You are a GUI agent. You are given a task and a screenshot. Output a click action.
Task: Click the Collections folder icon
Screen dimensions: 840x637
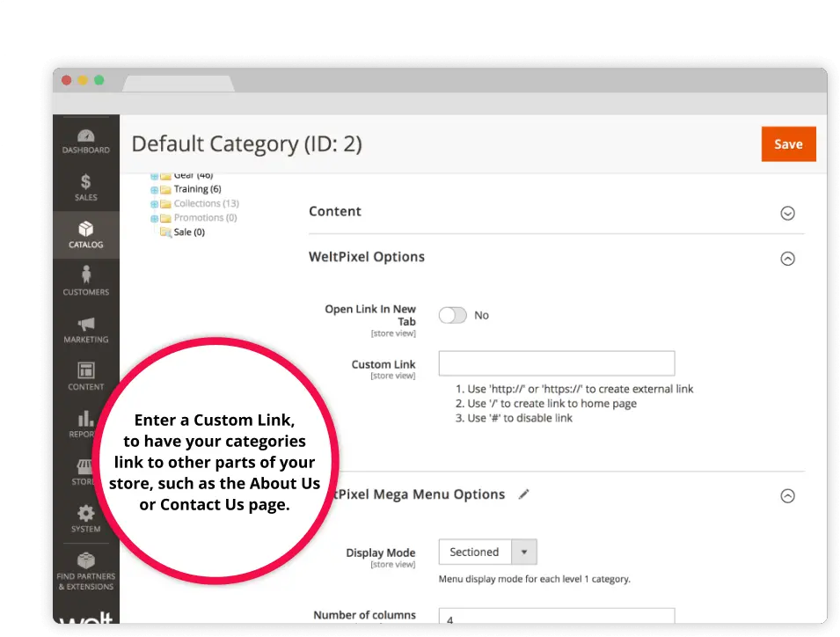click(165, 204)
